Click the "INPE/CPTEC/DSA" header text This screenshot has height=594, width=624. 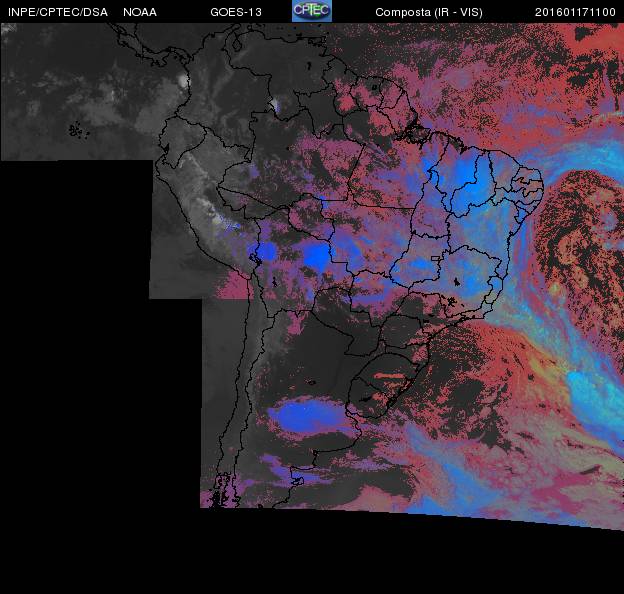tap(58, 12)
